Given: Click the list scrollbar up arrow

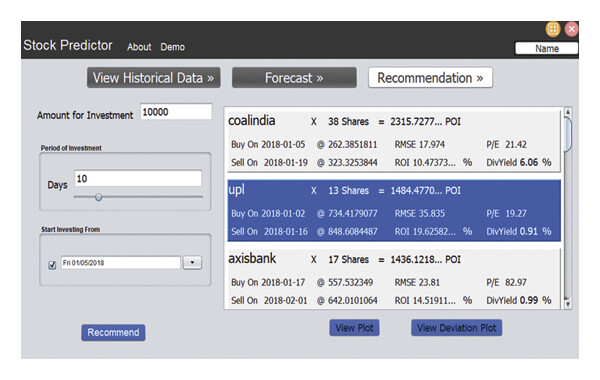Looking at the screenshot, I should [x=568, y=112].
